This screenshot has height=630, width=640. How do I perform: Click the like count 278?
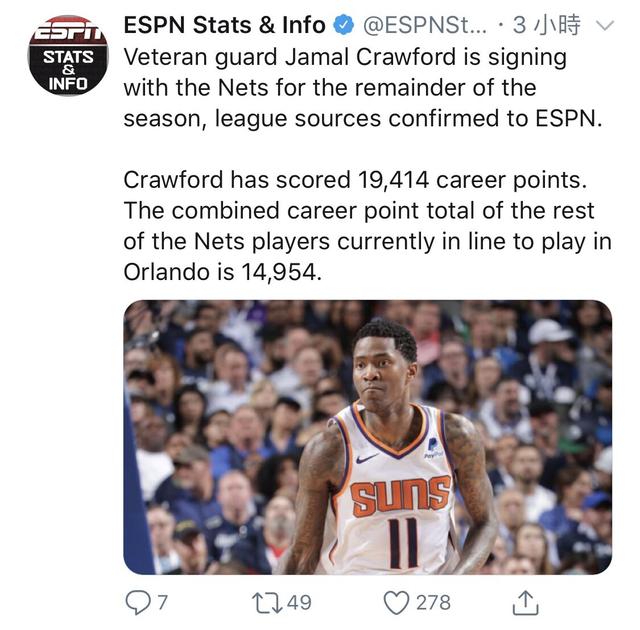[x=433, y=603]
